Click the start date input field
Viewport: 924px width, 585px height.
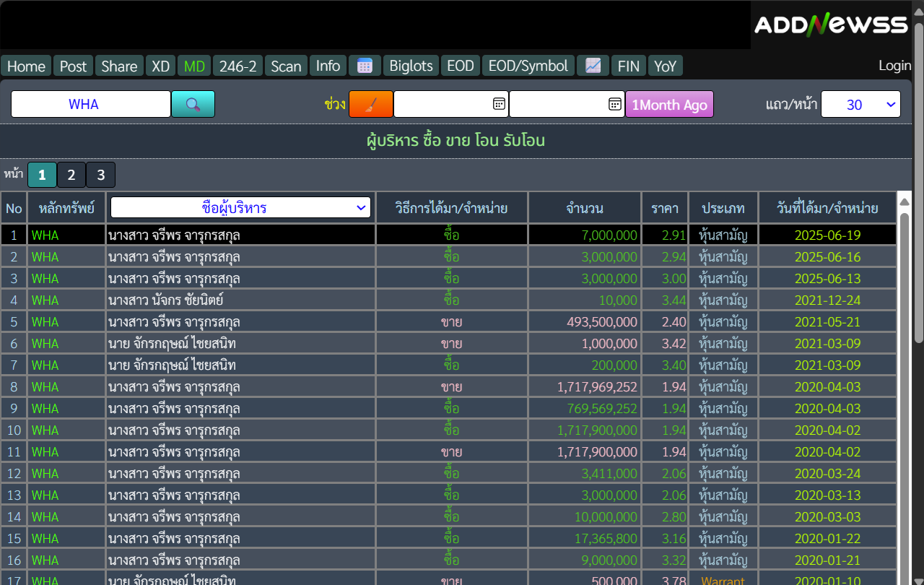pyautogui.click(x=450, y=104)
